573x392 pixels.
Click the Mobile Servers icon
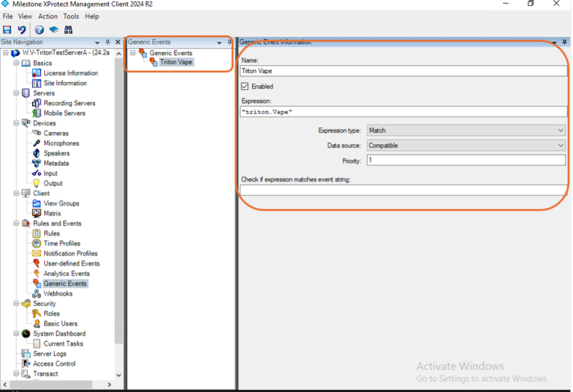click(37, 113)
